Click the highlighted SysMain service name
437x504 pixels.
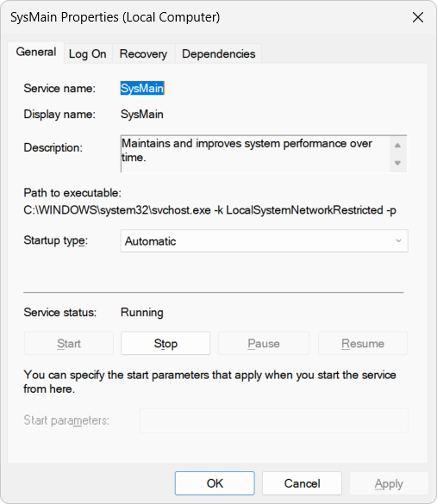[142, 88]
